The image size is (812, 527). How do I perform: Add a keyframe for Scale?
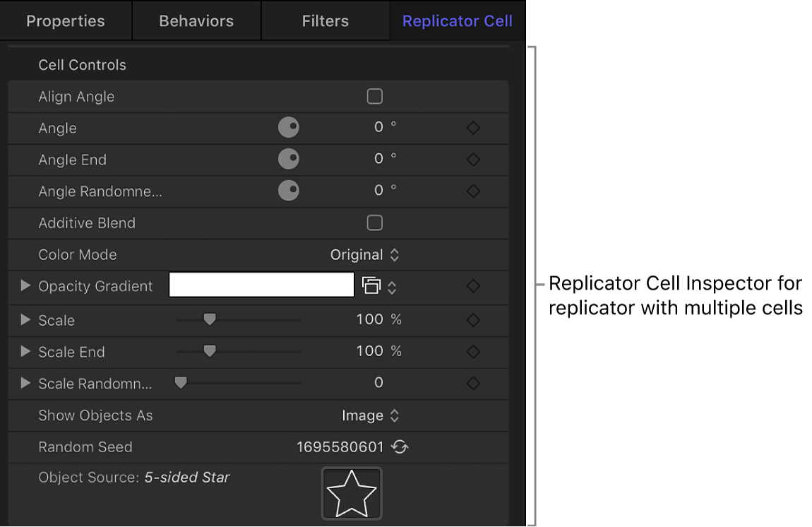tap(473, 320)
